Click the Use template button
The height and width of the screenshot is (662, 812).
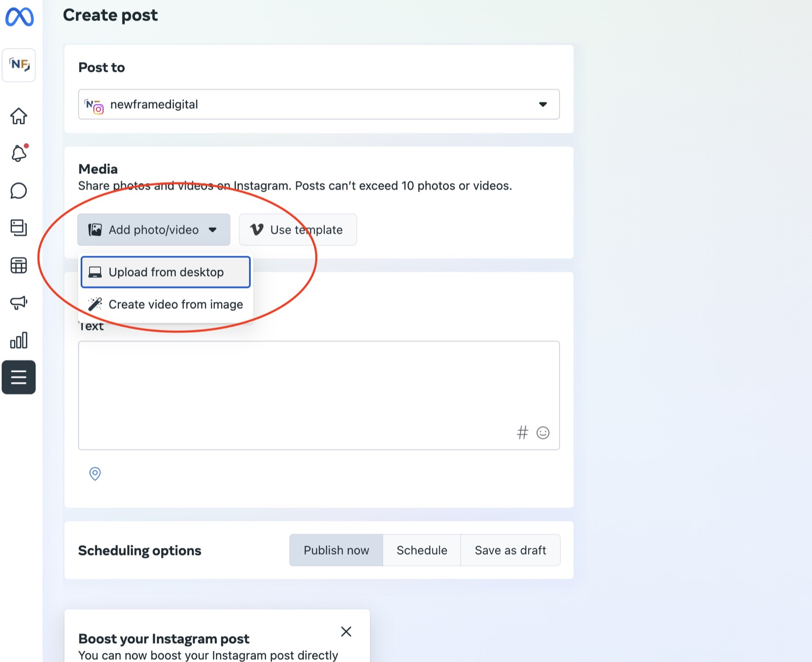point(298,230)
